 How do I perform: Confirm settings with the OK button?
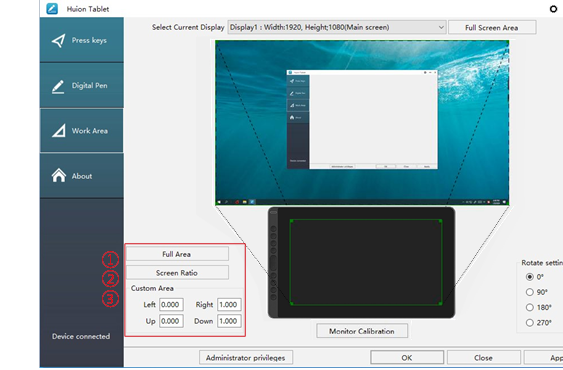[x=407, y=358]
